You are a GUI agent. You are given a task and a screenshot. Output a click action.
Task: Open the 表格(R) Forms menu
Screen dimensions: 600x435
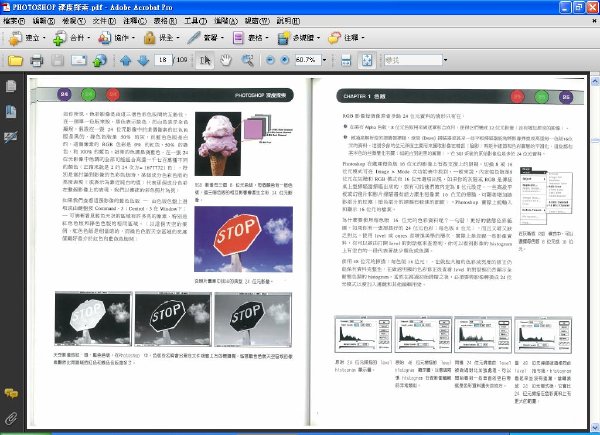[165, 21]
